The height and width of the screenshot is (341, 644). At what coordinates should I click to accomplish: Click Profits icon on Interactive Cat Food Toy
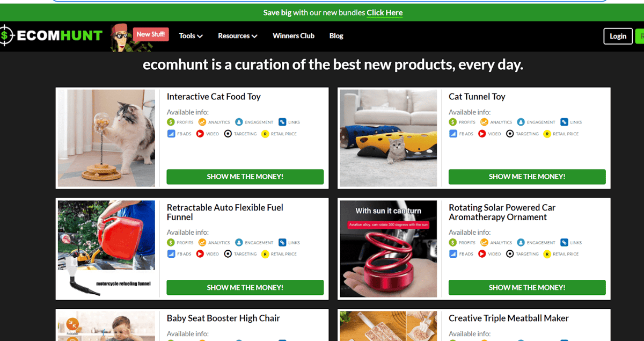click(x=171, y=122)
